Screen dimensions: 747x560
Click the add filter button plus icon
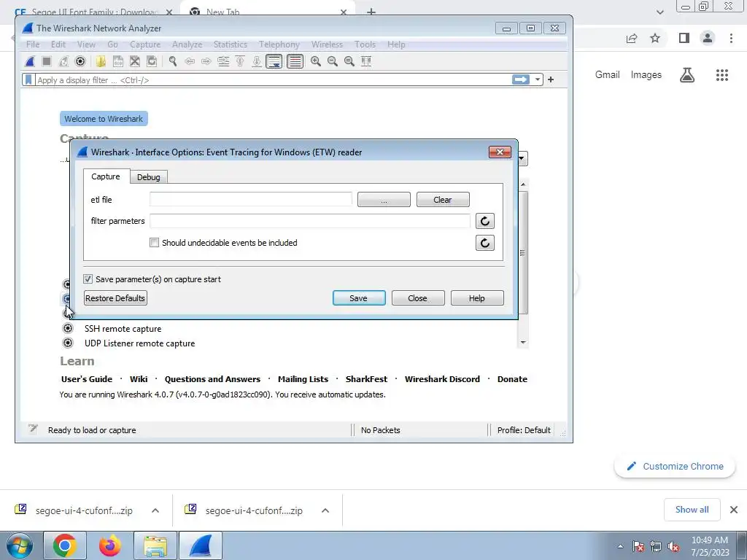point(551,79)
